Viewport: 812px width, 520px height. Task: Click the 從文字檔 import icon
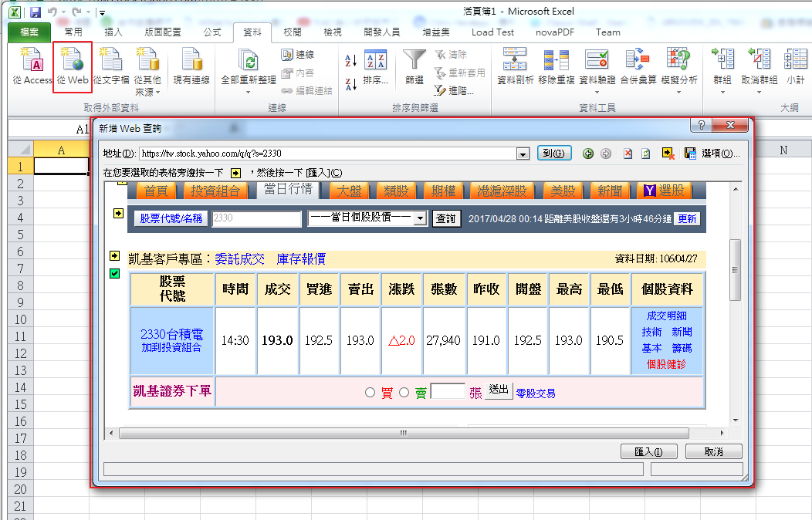[x=111, y=66]
